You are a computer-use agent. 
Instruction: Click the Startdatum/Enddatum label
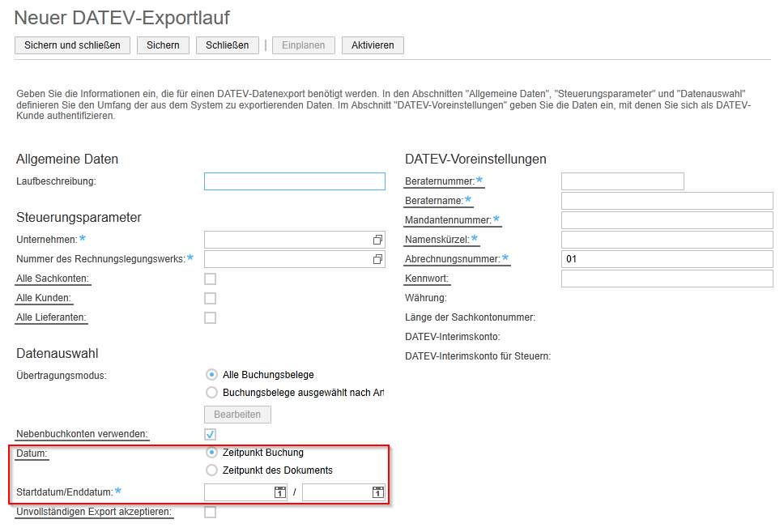click(x=65, y=492)
